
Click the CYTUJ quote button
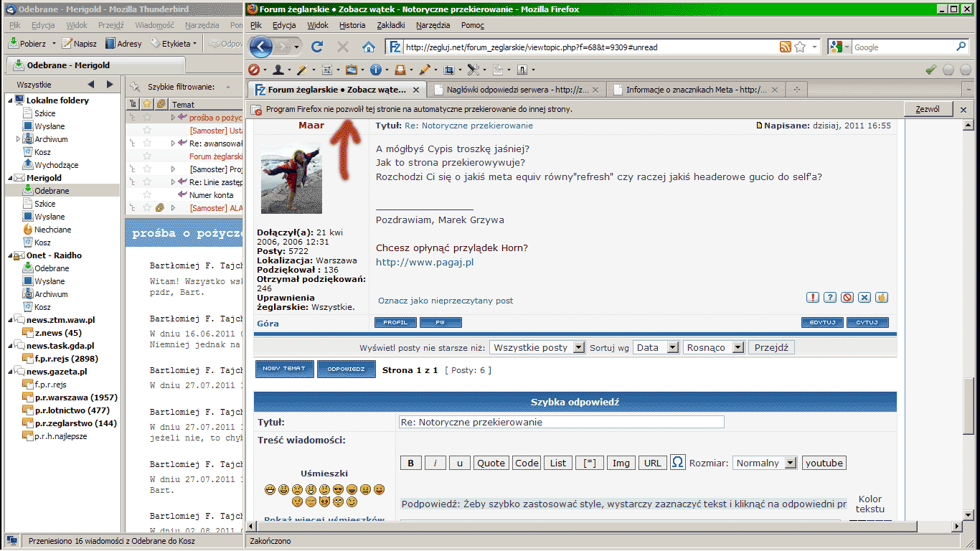point(867,323)
